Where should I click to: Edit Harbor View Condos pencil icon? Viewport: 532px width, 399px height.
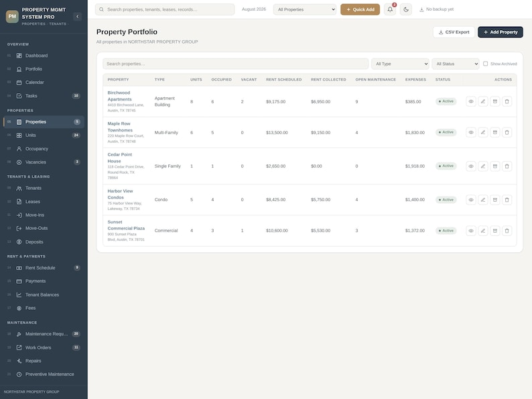click(x=483, y=200)
